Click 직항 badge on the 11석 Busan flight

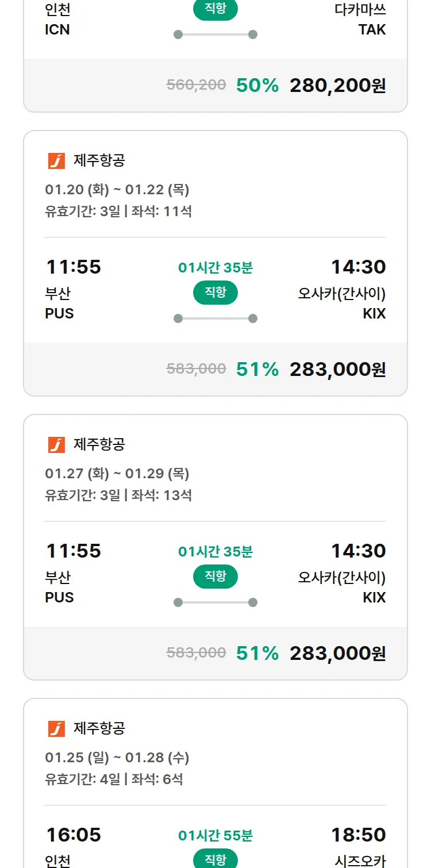click(215, 293)
